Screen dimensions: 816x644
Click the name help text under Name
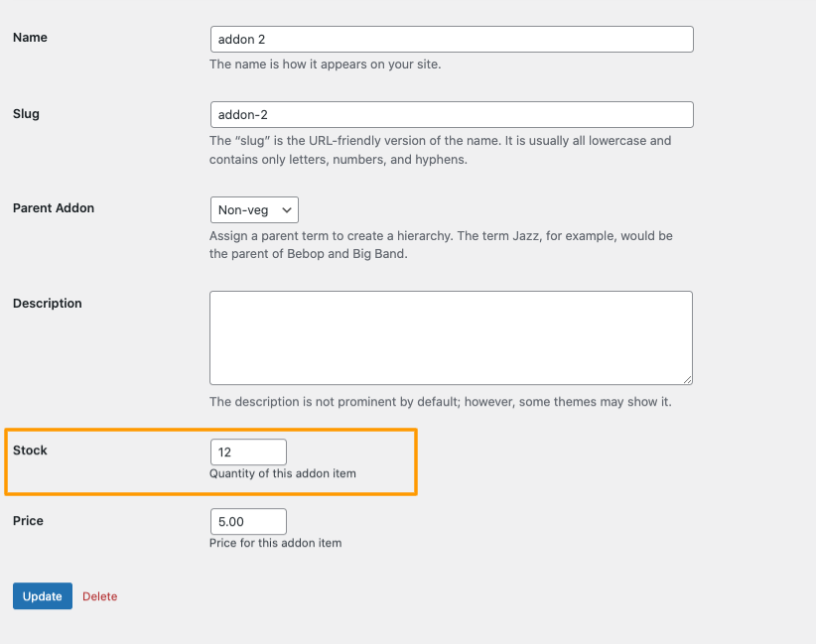tap(325, 64)
